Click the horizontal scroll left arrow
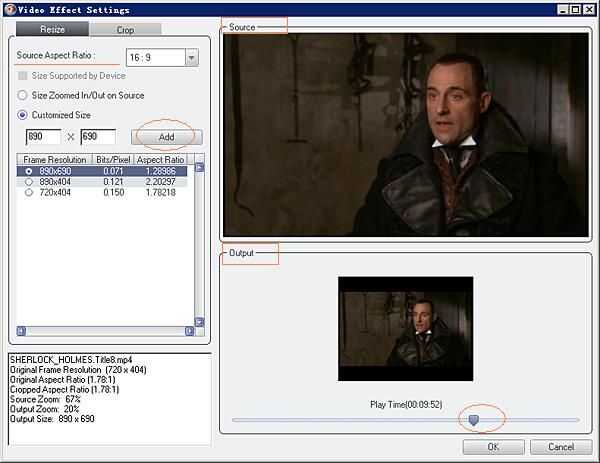 [x=21, y=331]
